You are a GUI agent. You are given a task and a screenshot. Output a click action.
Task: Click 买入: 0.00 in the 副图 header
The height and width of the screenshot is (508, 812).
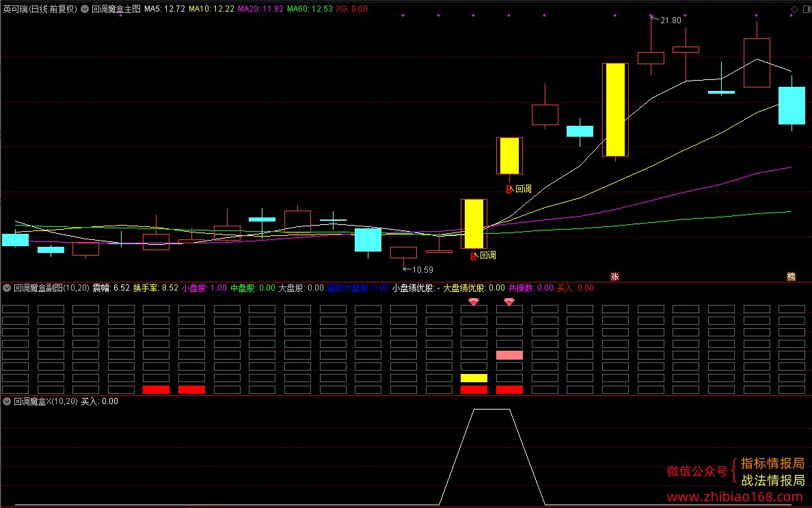coord(576,288)
